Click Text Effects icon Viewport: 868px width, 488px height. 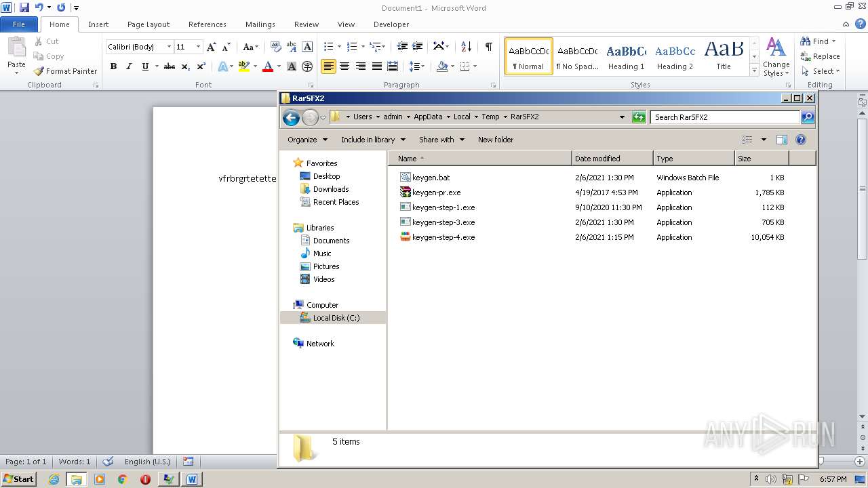[222, 66]
